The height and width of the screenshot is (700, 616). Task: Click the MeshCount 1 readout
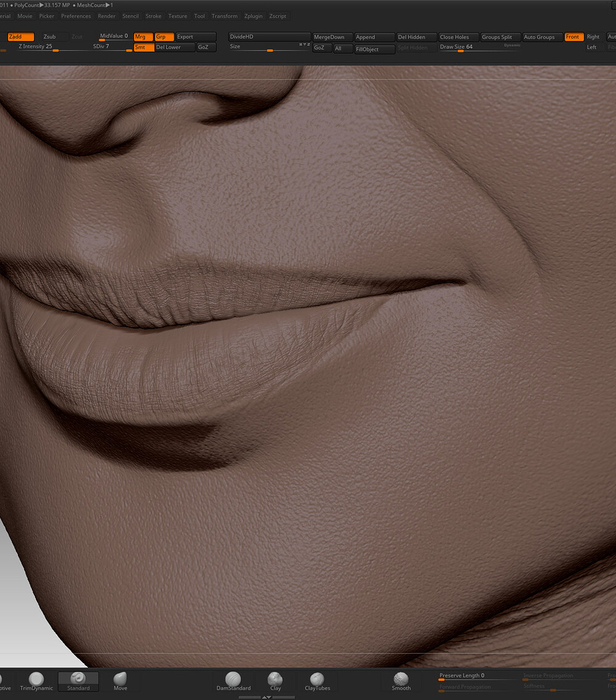95,5
